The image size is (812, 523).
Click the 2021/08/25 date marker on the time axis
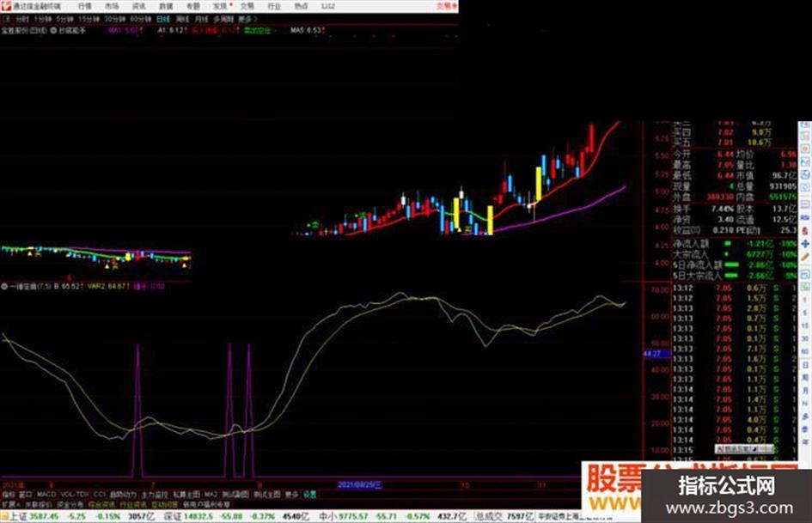(360, 484)
